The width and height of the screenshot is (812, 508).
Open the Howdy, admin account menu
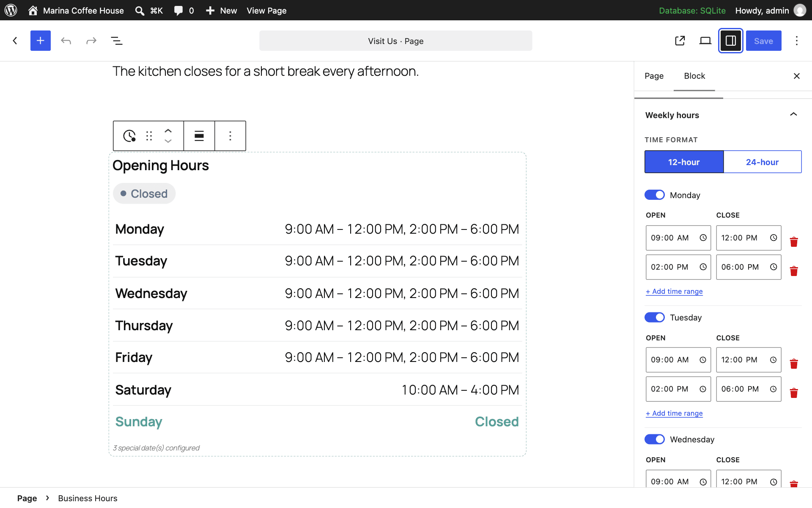[x=770, y=10]
